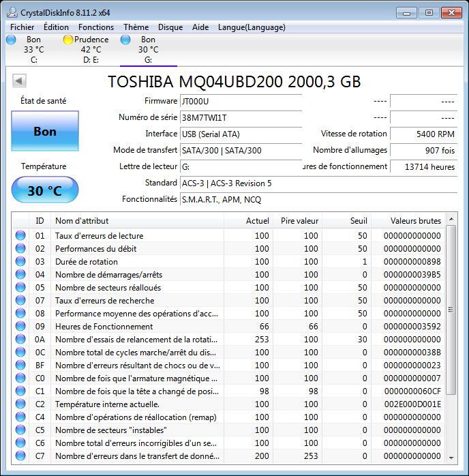Click status icon for attribute 01
The image size is (469, 476).
(20, 235)
